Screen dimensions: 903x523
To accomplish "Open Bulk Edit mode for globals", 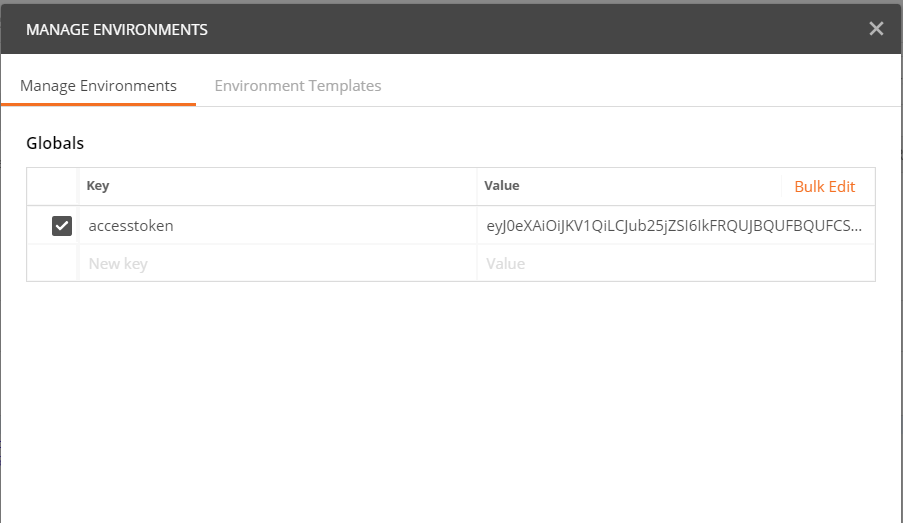I will pyautogui.click(x=824, y=187).
